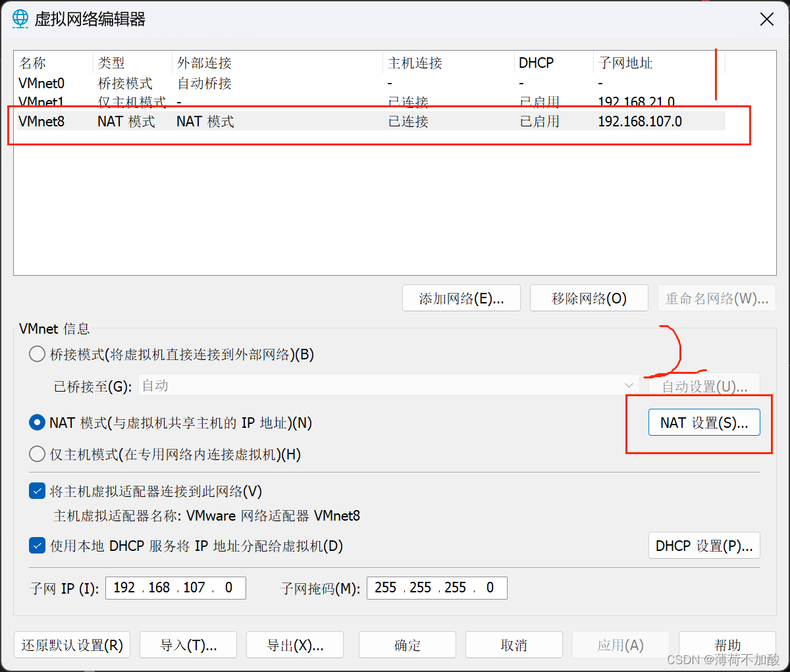Screen dimensions: 790x672
Task: Open the 已桥接至 dropdown
Action: tap(388, 386)
